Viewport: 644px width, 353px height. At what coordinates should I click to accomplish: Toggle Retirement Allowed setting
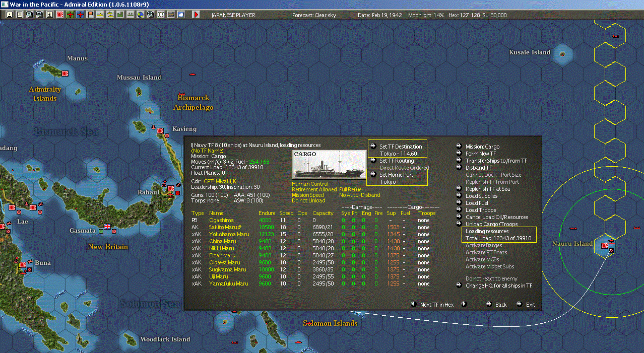coord(314,189)
